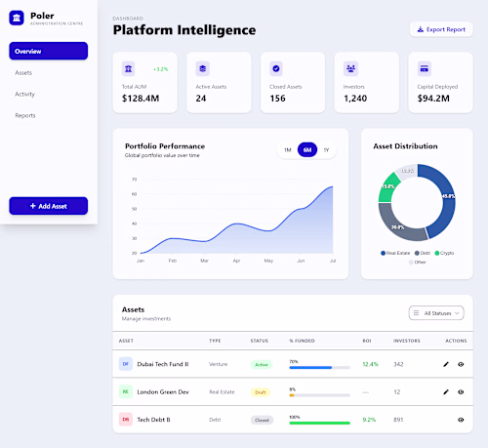Click the % FUNDED column header

[x=302, y=341]
